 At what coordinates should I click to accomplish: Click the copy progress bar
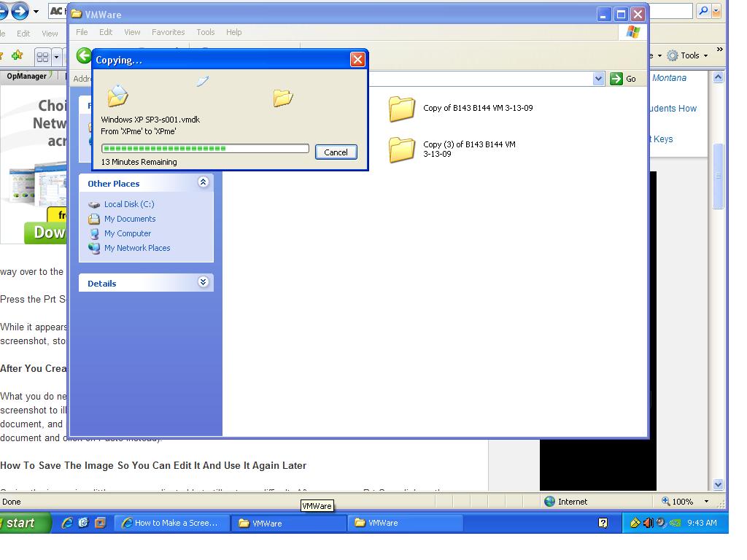tap(205, 149)
